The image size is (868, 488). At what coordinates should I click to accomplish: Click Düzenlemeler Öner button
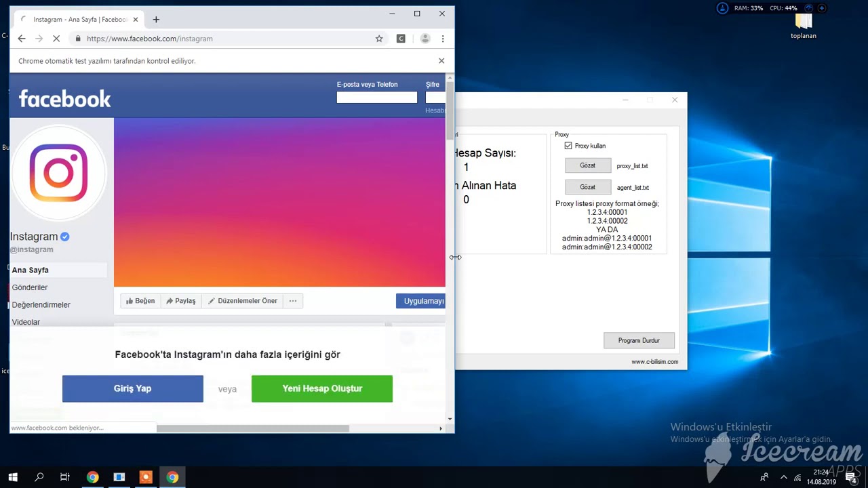[x=242, y=301]
